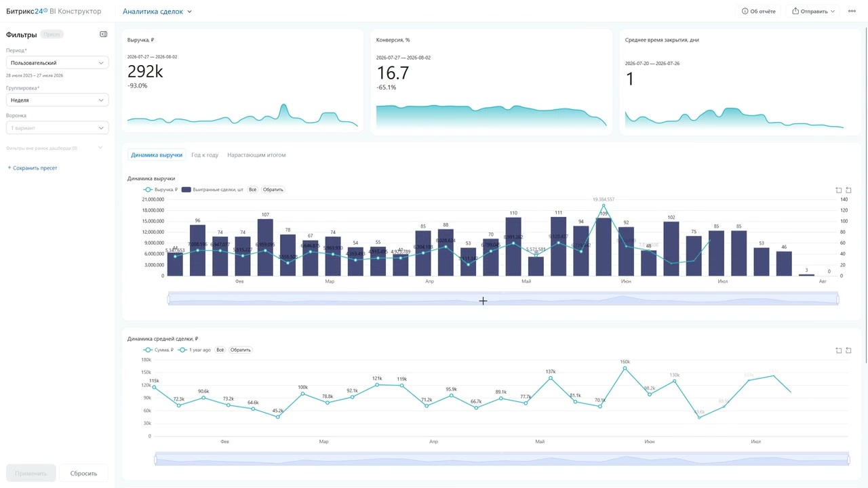Click the Битрикс24 logo
Image resolution: width=868 pixels, height=488 pixels.
tap(26, 12)
